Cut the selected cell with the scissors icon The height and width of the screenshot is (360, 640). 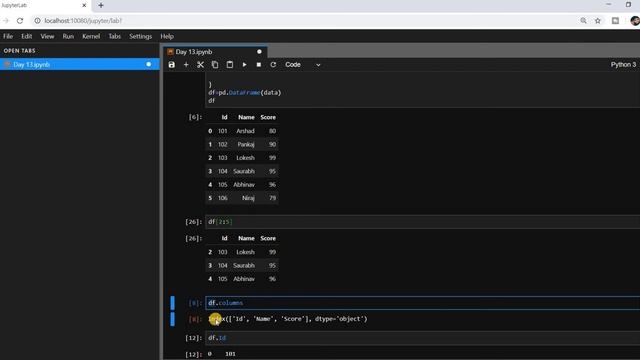[200, 64]
